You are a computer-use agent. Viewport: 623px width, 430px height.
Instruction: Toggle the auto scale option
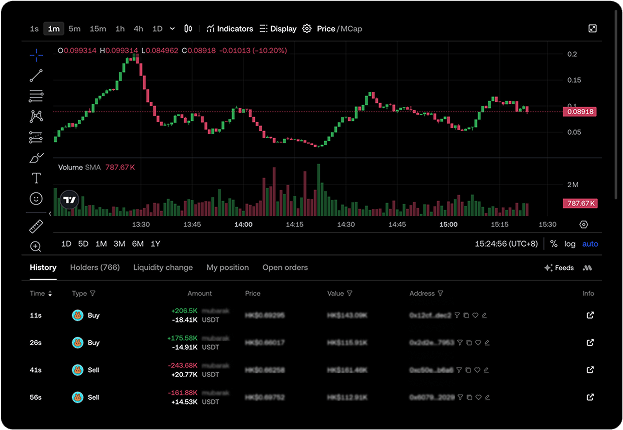click(x=590, y=244)
